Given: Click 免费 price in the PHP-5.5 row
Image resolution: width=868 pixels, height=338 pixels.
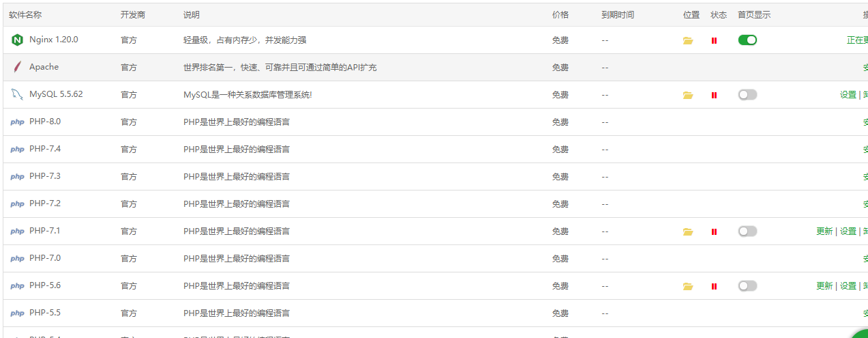Looking at the screenshot, I should [560, 313].
